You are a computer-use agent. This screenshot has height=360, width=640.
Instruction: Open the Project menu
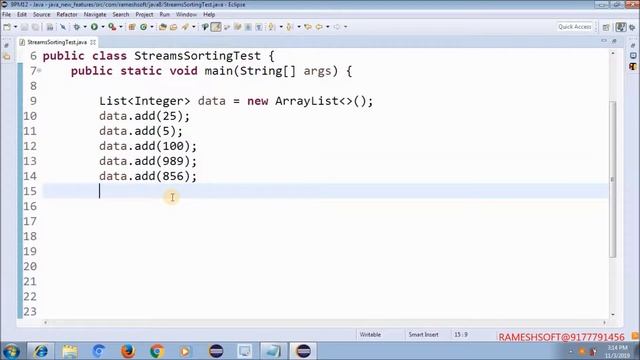point(144,14)
